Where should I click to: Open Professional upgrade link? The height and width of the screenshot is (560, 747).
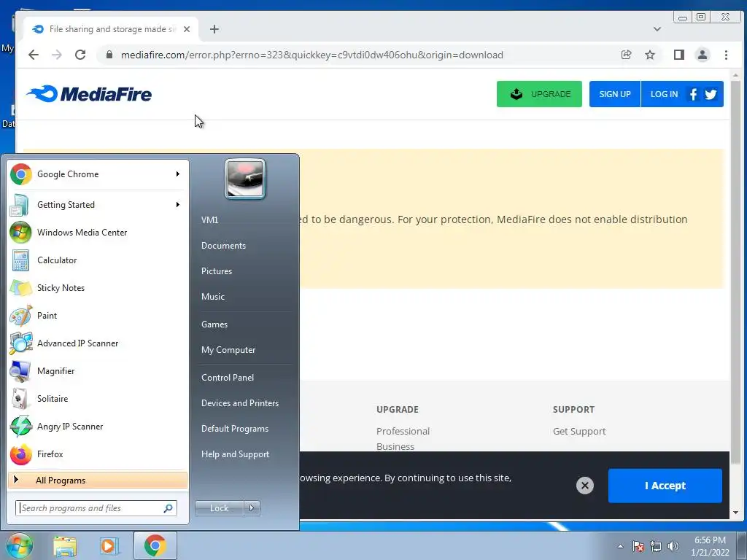pyautogui.click(x=403, y=432)
